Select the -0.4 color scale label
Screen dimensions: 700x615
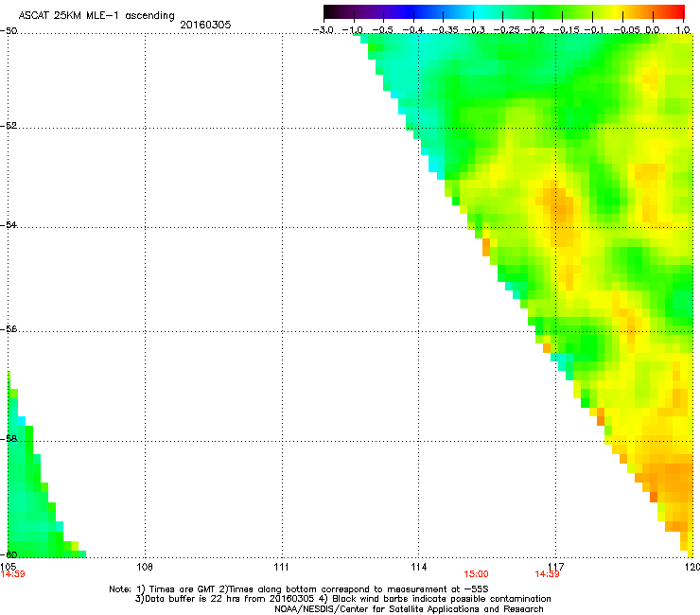coord(413,30)
